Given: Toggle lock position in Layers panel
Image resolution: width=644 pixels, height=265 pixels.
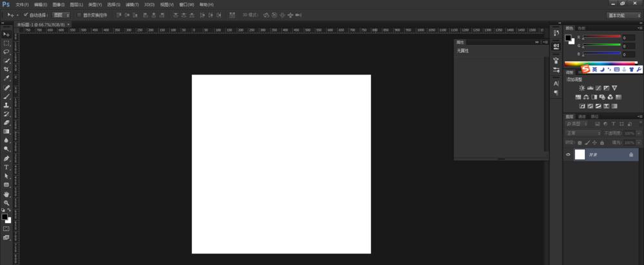Looking at the screenshot, I should point(594,143).
